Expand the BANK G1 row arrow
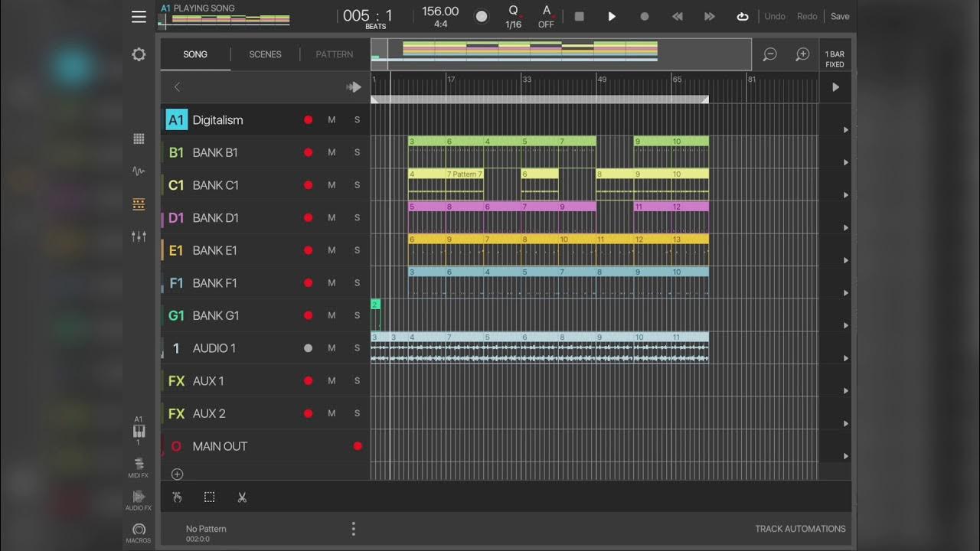The height and width of the screenshot is (551, 980). pos(846,326)
